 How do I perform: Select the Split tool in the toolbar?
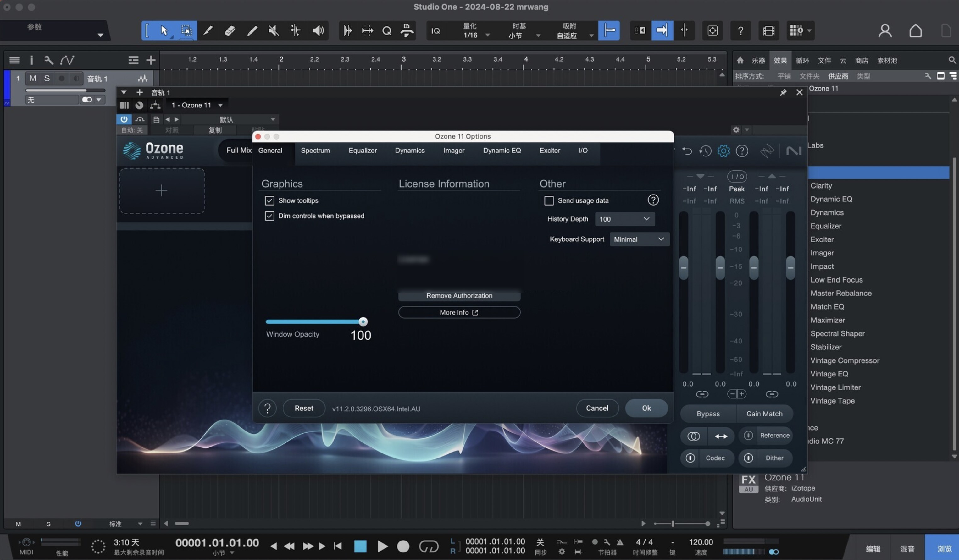point(208,30)
